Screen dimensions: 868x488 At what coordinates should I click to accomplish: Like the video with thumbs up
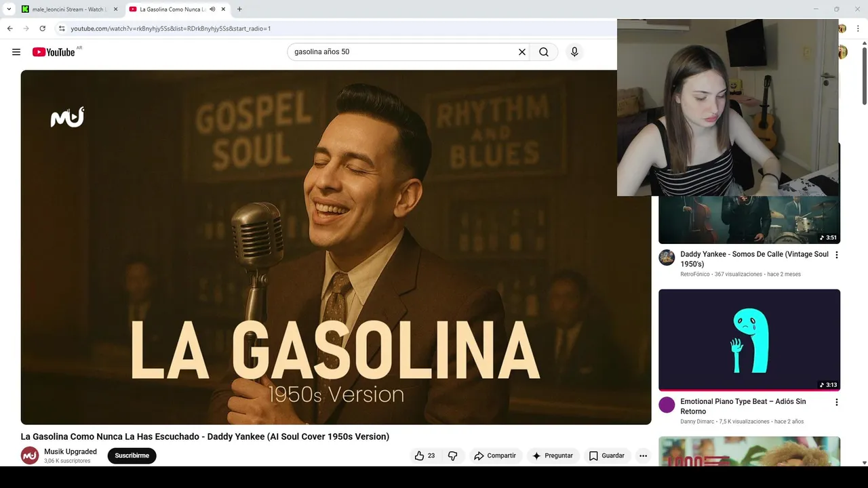click(x=419, y=455)
